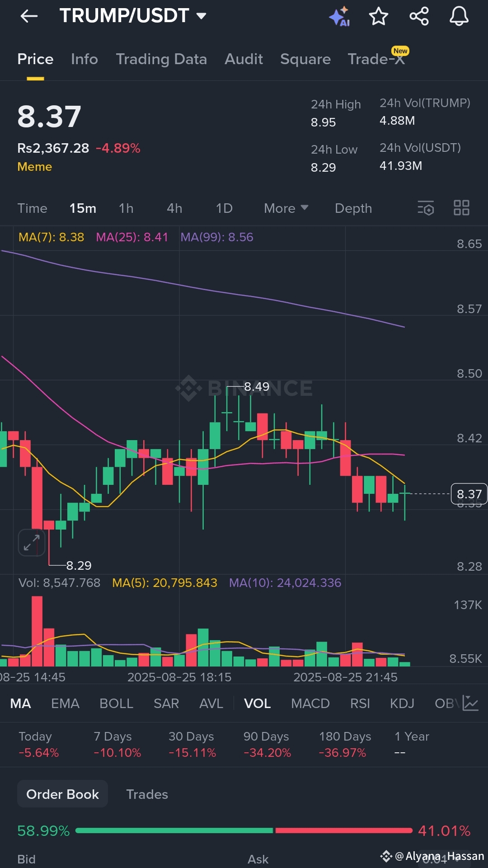This screenshot has width=488, height=868.
Task: Select the 1h timeframe
Action: [126, 208]
